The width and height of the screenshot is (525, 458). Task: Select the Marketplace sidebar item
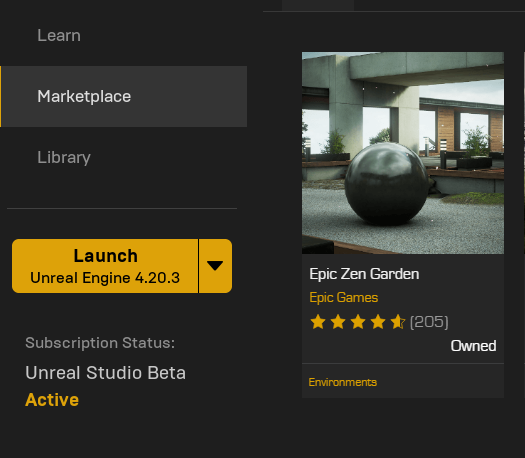click(124, 96)
